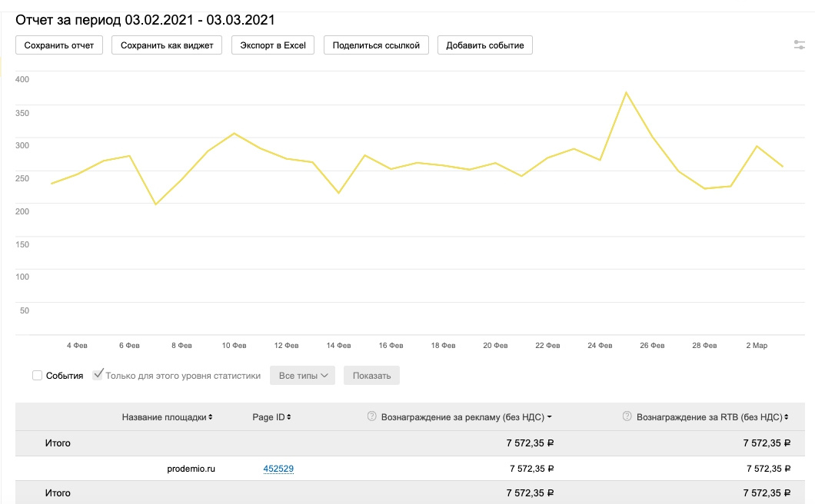Expand the 'Все типы' dropdown
Viewport: 815px width, 504px height.
coord(302,376)
